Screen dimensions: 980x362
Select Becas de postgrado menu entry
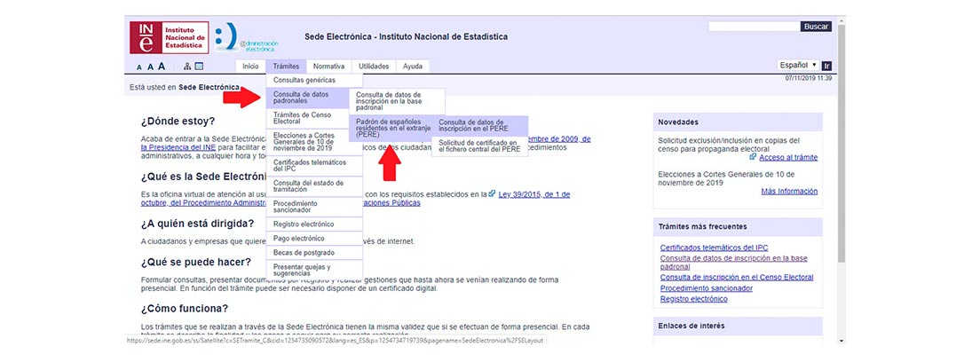[314, 253]
